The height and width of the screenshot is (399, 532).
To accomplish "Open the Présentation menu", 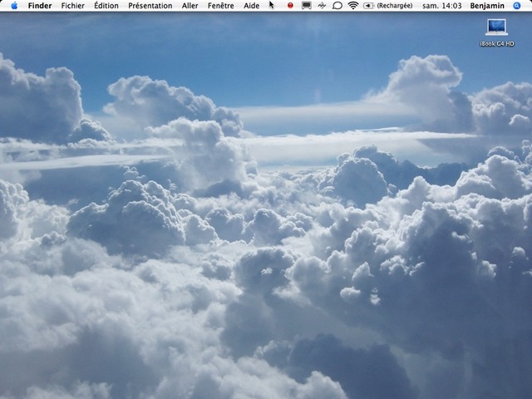I will (150, 6).
